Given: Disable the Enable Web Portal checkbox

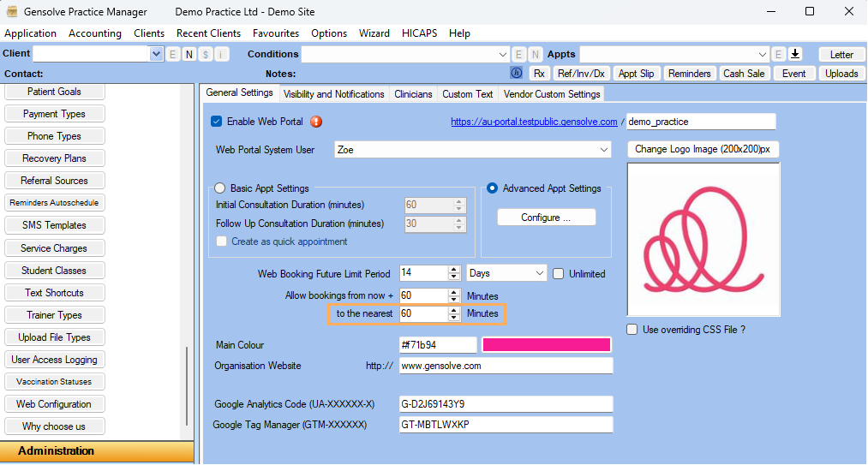Looking at the screenshot, I should point(217,122).
